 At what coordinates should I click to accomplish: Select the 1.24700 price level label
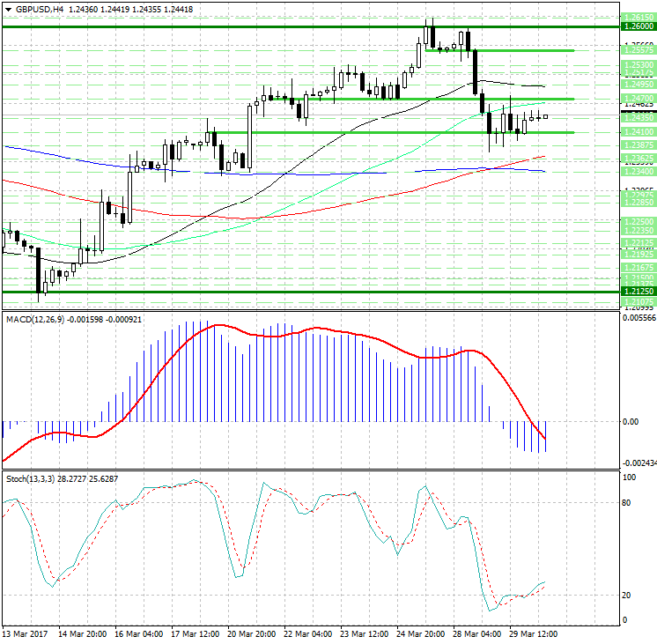(638, 99)
